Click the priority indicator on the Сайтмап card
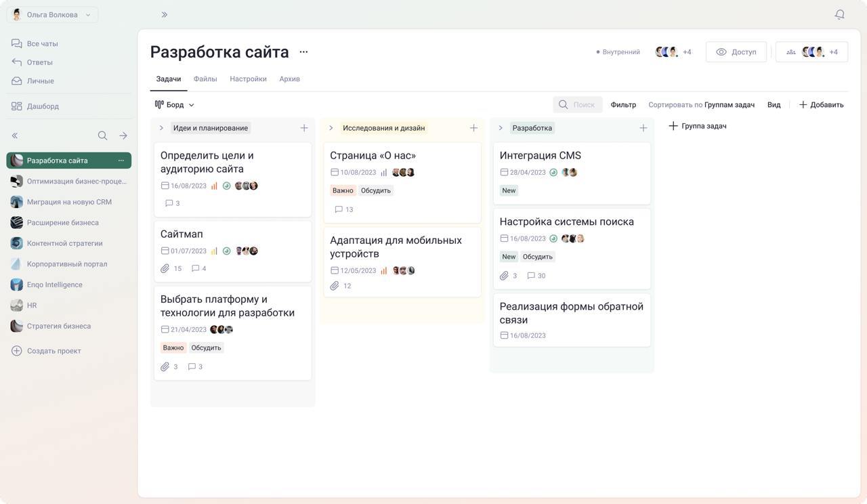This screenshot has height=504, width=867. (x=215, y=249)
